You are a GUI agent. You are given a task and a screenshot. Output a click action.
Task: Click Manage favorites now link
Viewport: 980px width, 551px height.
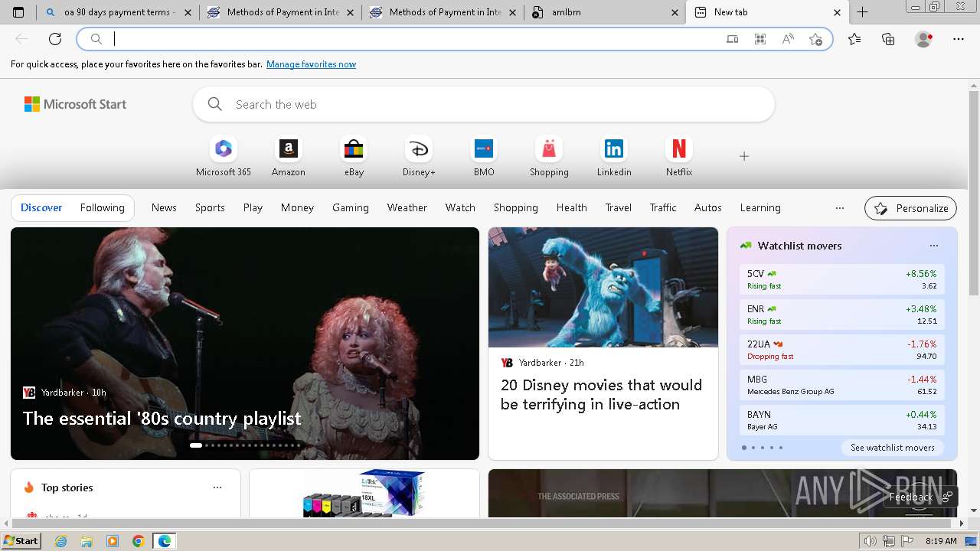click(x=311, y=64)
